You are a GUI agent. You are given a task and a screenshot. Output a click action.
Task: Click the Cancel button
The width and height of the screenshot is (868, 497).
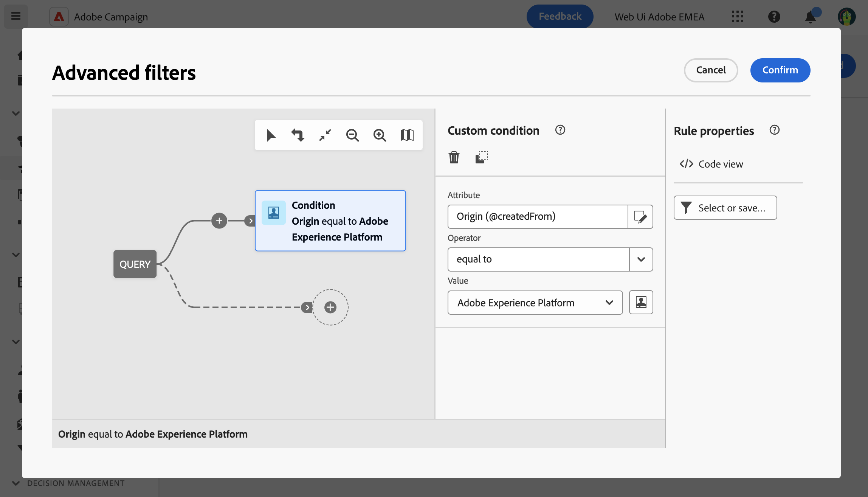(711, 70)
